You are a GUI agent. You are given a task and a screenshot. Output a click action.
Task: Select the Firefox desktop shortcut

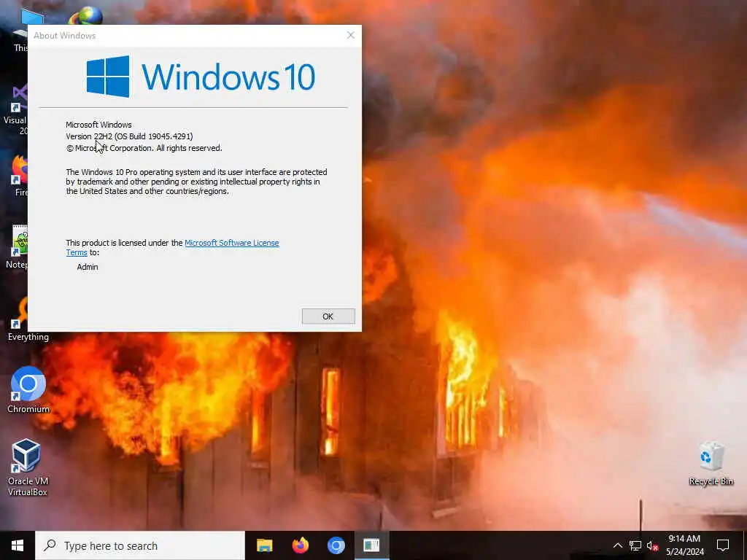(20, 175)
